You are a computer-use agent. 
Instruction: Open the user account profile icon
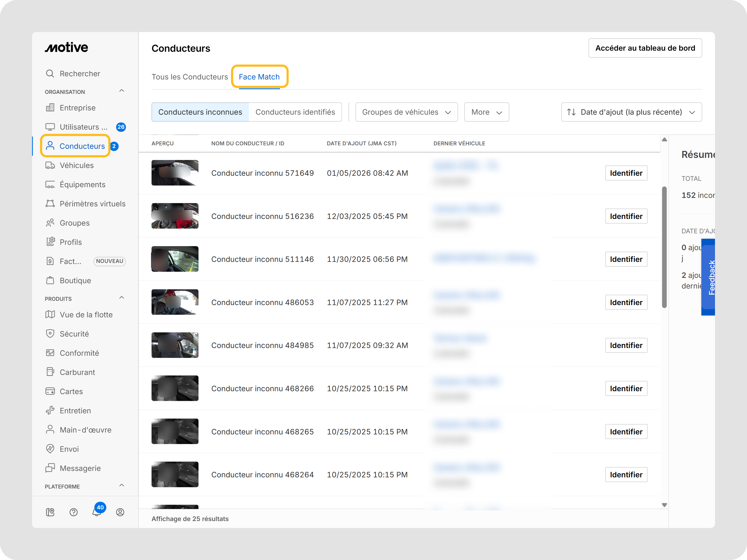pyautogui.click(x=120, y=512)
